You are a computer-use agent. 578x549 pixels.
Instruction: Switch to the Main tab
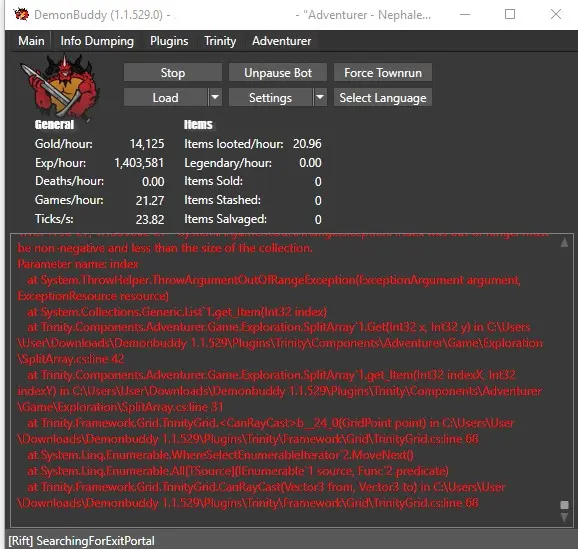[31, 41]
